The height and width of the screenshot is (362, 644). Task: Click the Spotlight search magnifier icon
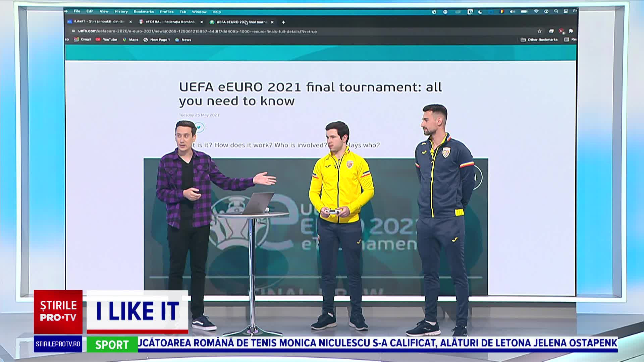click(556, 11)
